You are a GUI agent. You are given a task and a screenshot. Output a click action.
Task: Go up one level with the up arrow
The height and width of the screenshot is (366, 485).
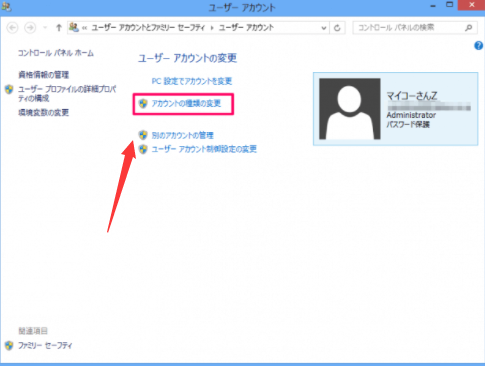pyautogui.click(x=59, y=28)
